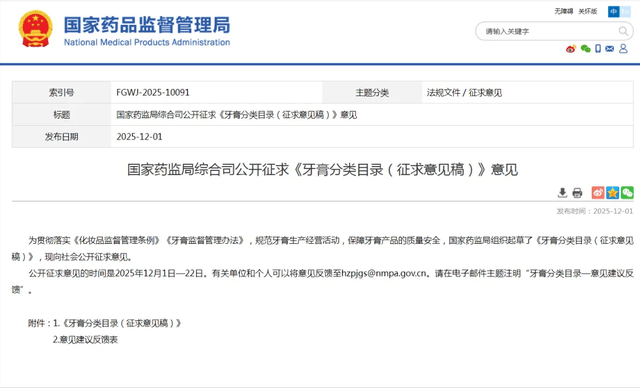Open the Weibo icon in header

[571, 49]
